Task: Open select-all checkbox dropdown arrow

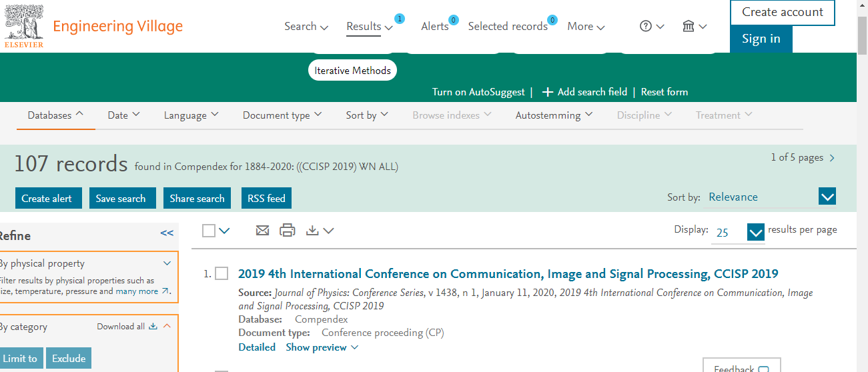Action: tap(224, 231)
